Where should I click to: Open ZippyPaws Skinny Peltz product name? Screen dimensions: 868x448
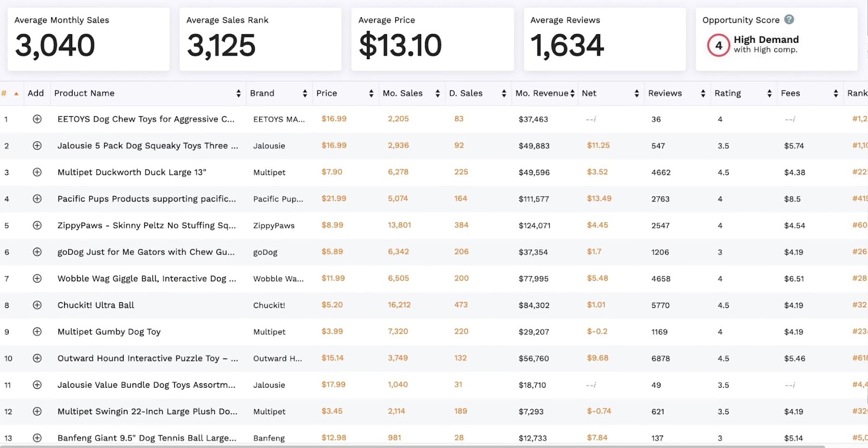[x=146, y=225]
